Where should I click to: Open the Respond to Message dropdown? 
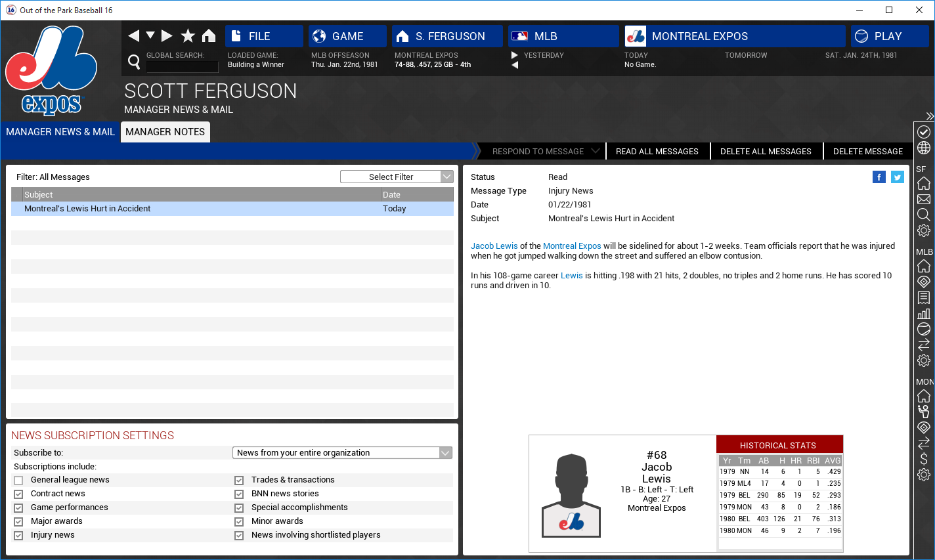[x=544, y=152]
